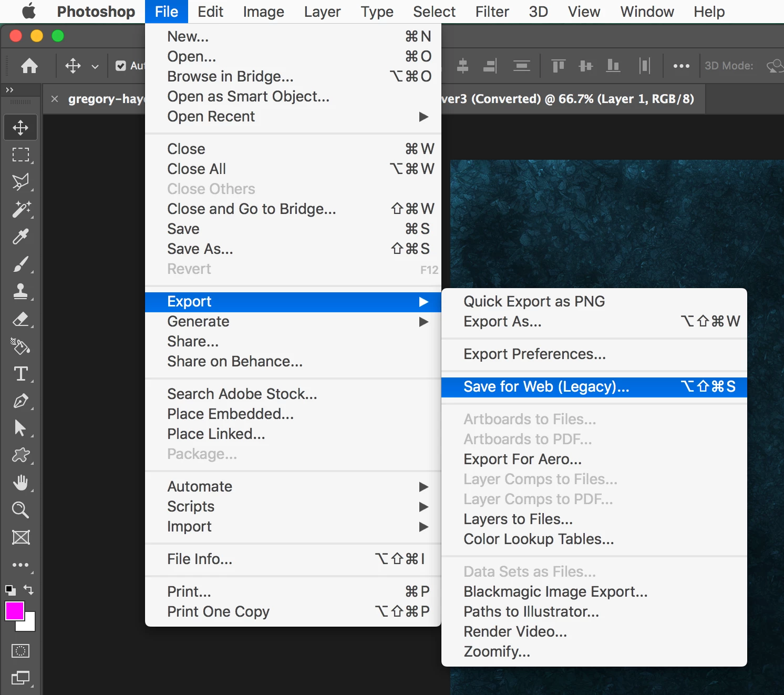Select the Path Selection arrow tool
Screen dimensions: 784x695
click(20, 428)
